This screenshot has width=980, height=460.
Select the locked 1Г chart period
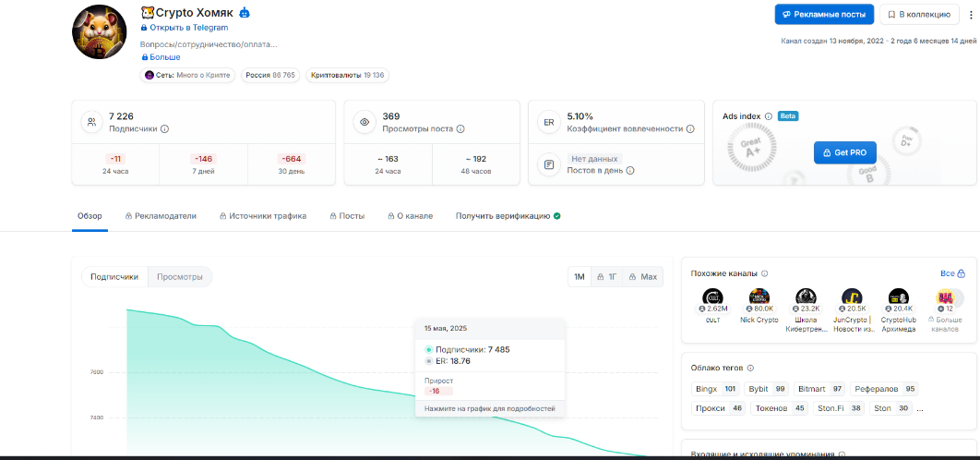(x=607, y=276)
